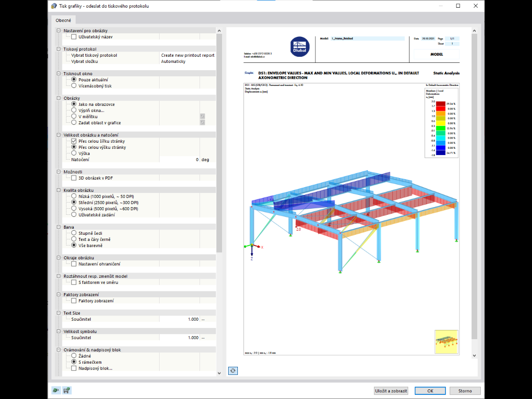Click the preview pane scroll up arrow
This screenshot has width=532, height=399.
point(474,31)
